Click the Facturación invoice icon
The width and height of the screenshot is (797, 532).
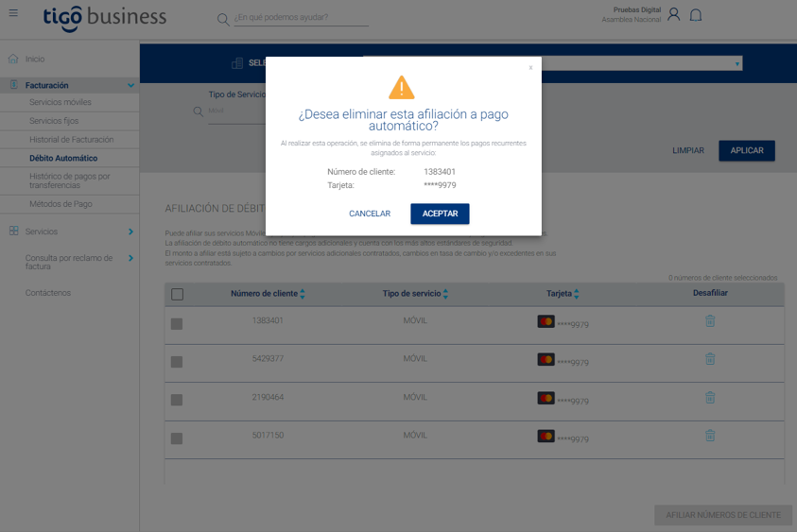tap(14, 85)
